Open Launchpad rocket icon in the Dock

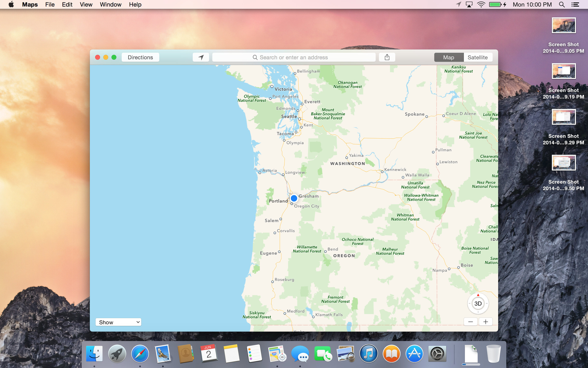tap(117, 354)
